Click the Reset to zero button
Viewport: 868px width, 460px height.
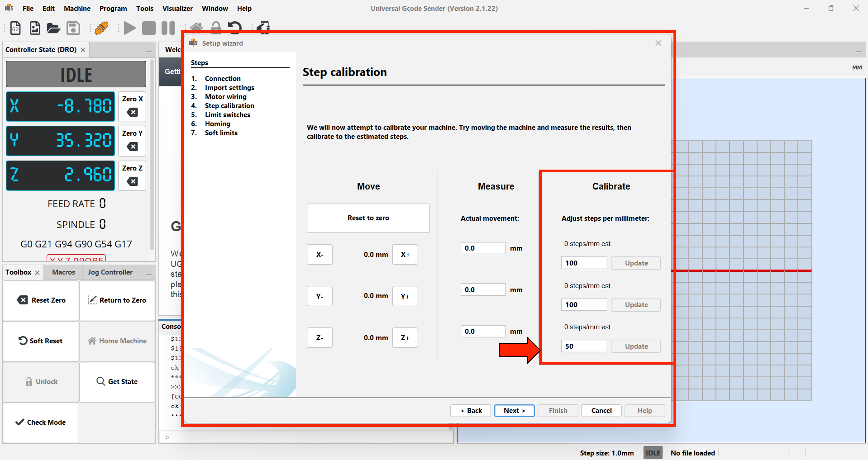click(368, 218)
